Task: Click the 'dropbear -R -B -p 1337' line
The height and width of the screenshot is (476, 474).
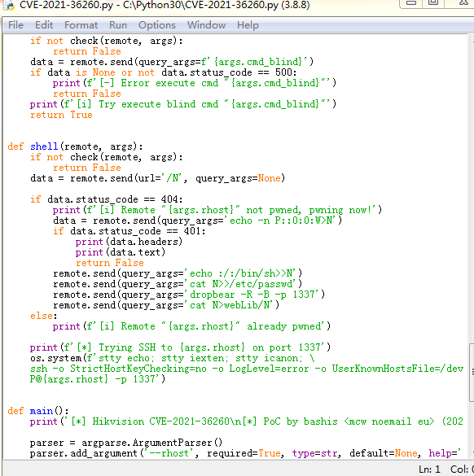Action: click(189, 295)
